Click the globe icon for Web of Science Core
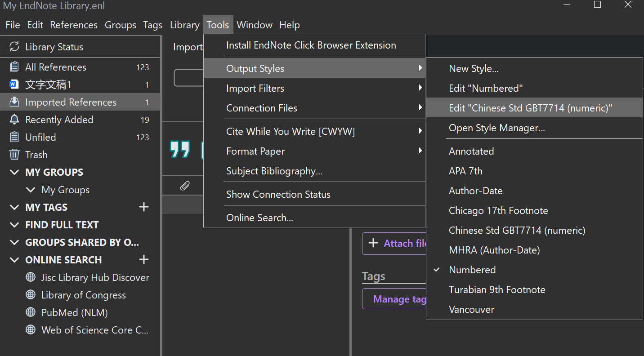The image size is (644, 356). [x=31, y=330]
